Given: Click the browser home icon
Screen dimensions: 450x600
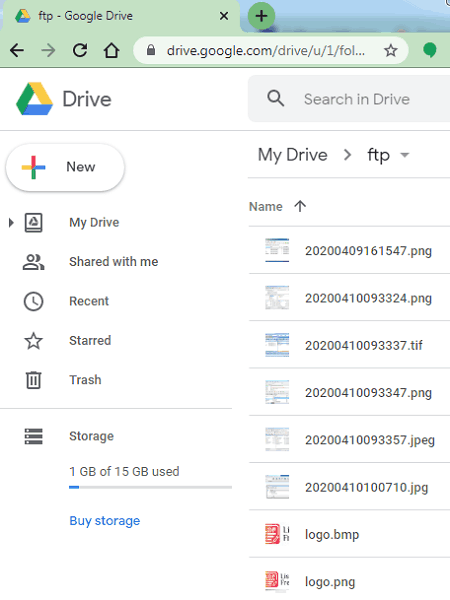Looking at the screenshot, I should point(111,50).
